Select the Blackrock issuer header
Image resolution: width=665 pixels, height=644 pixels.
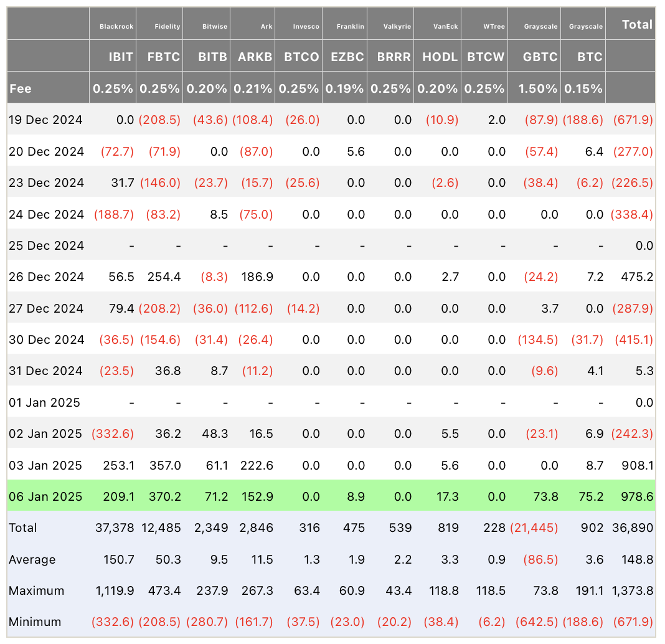[116, 26]
